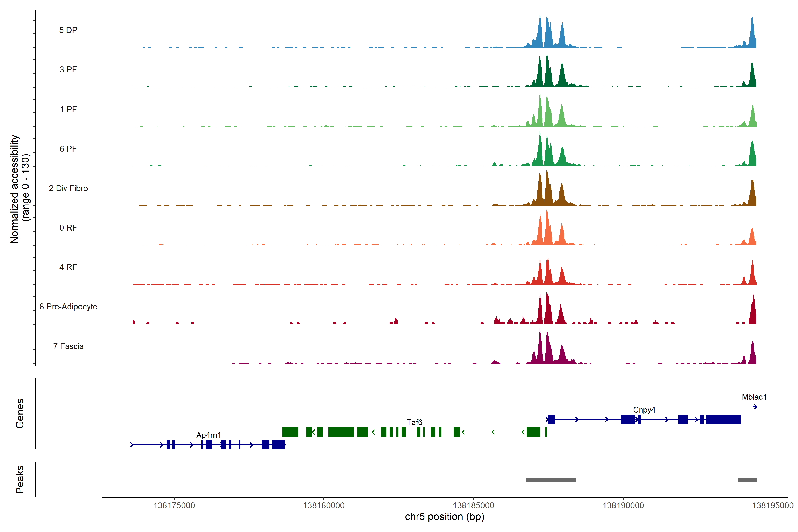798x532 pixels.
Task: Click the 138180000 axis tick label
Action: 324,506
